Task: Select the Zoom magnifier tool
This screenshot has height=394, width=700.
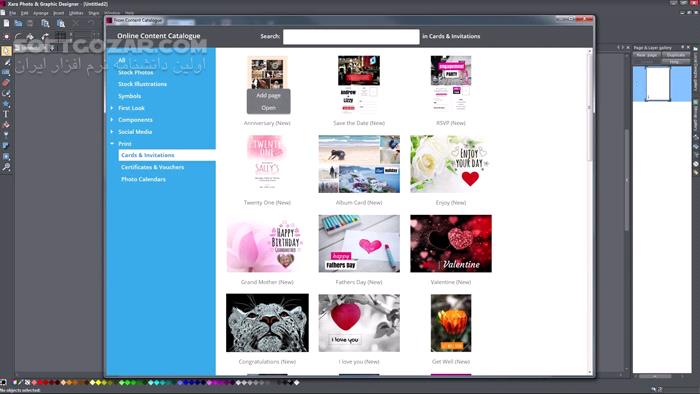Action: 6,167
